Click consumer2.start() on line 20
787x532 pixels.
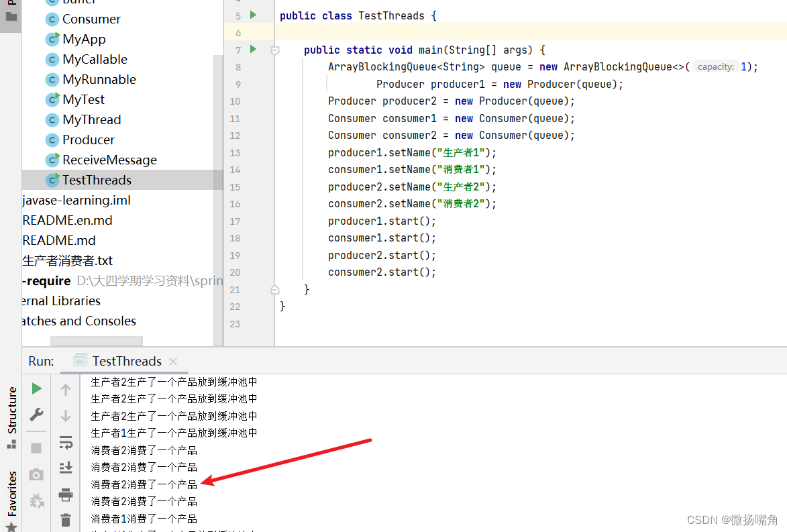point(382,272)
